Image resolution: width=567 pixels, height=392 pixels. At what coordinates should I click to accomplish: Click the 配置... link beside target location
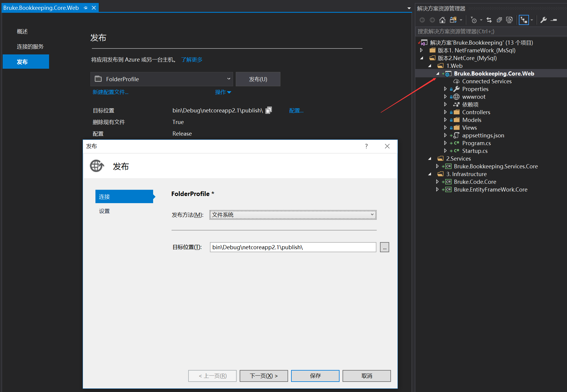tap(296, 111)
